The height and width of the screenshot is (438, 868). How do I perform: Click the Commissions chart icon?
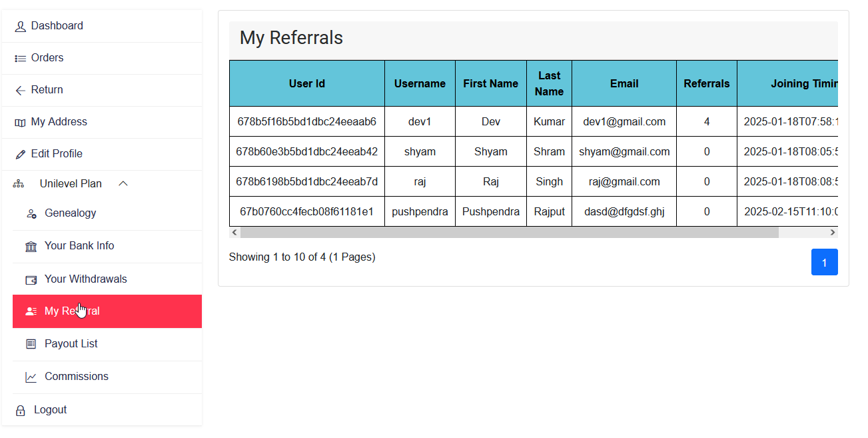click(31, 376)
